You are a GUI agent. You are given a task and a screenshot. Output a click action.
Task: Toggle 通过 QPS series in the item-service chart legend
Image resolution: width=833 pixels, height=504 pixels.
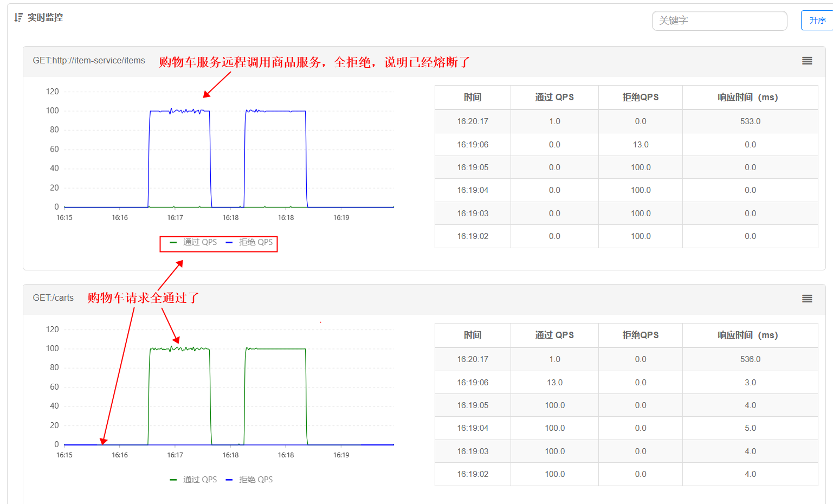click(x=194, y=242)
